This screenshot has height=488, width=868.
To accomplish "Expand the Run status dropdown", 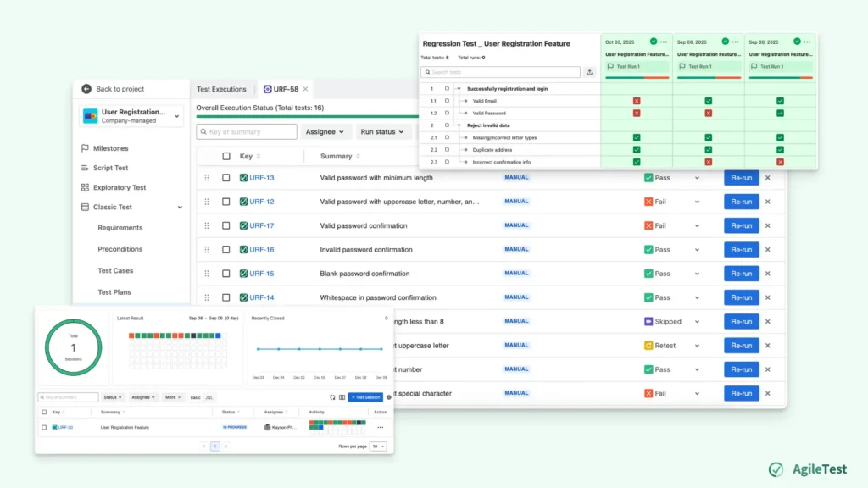I will coord(382,132).
